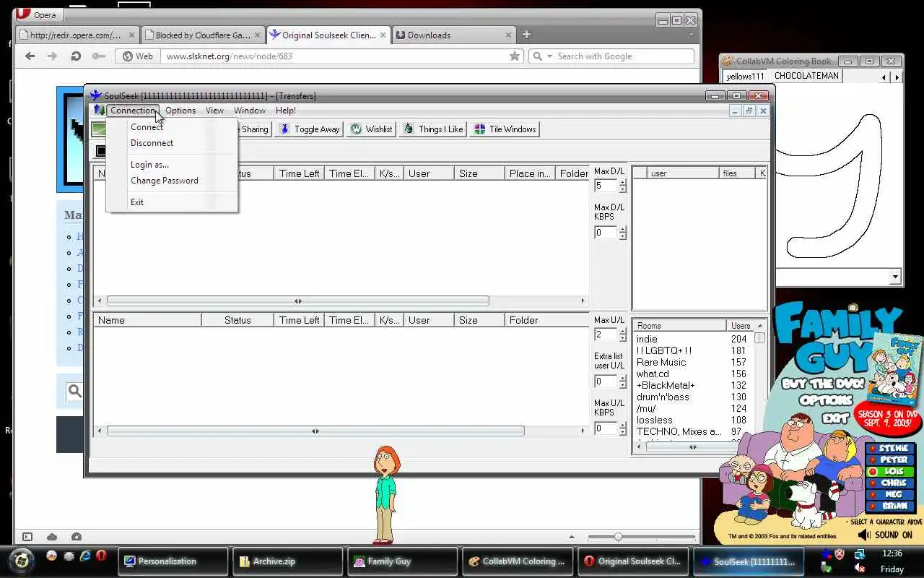This screenshot has height=578, width=924.
Task: Expand Opera's zoom options arrow in the status bar
Action: click(x=572, y=537)
